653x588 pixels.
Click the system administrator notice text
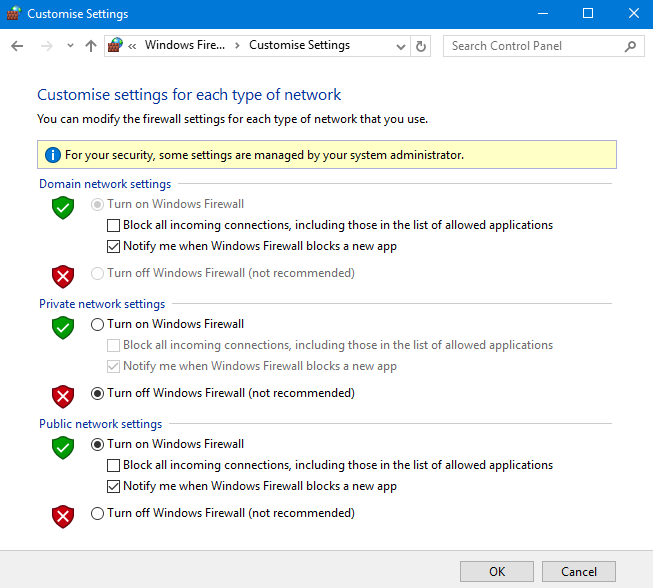pos(264,155)
